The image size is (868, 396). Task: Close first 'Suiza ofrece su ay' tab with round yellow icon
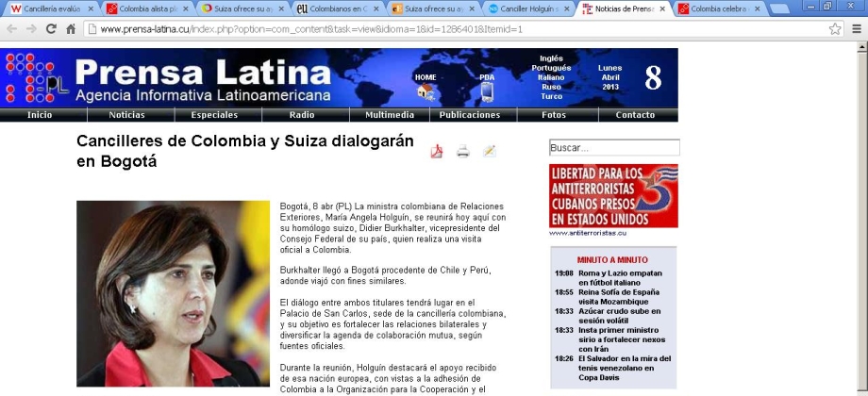click(x=280, y=8)
